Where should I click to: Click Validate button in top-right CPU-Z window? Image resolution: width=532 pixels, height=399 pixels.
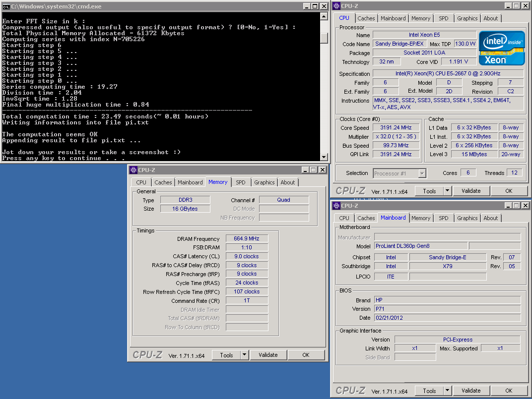click(471, 191)
